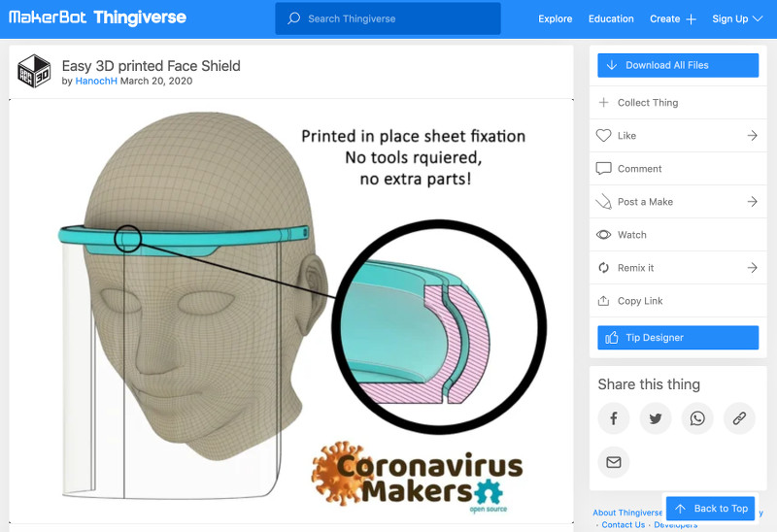Image resolution: width=777 pixels, height=532 pixels.
Task: Click the Tip Designer button
Action: tap(678, 337)
